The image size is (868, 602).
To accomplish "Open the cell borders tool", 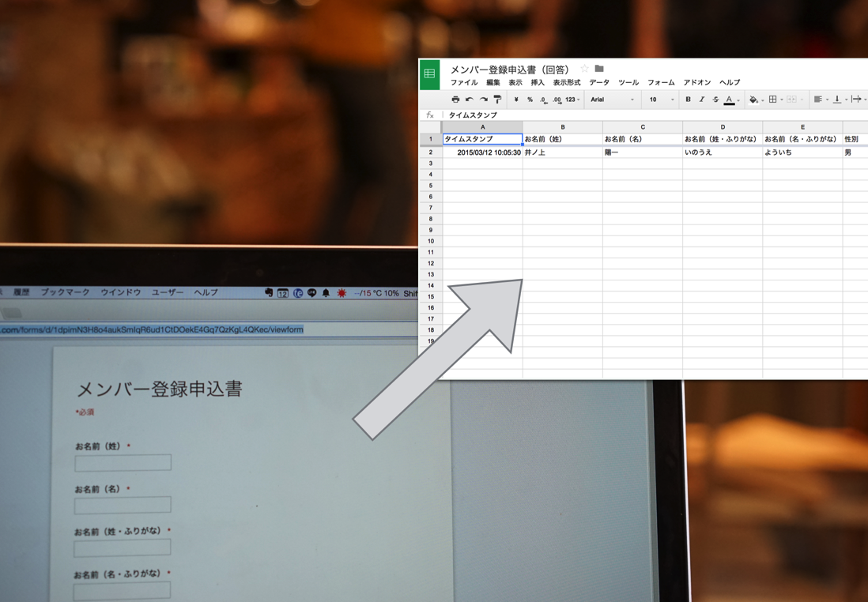I will tap(775, 100).
